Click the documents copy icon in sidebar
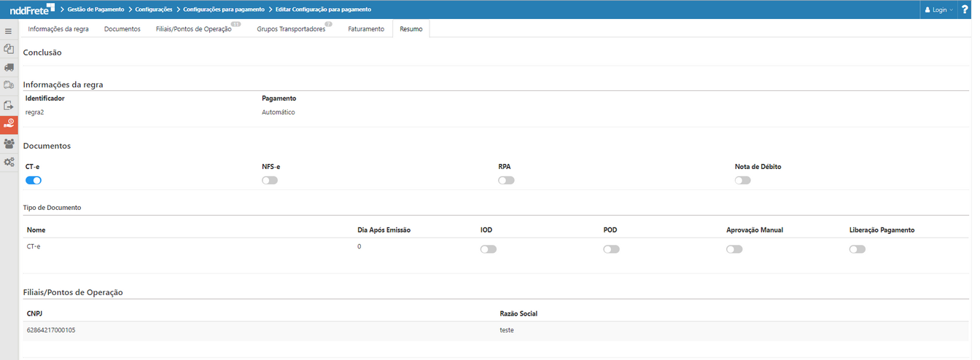 [x=9, y=49]
